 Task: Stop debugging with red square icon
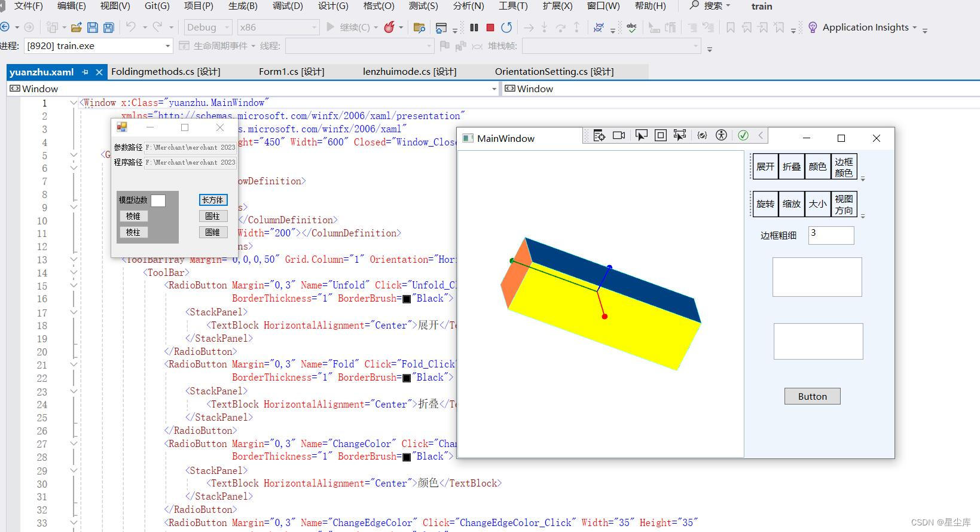click(490, 28)
